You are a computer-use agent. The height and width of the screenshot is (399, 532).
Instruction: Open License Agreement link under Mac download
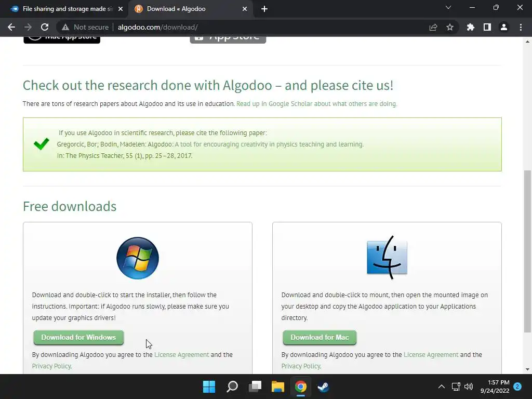tap(431, 354)
